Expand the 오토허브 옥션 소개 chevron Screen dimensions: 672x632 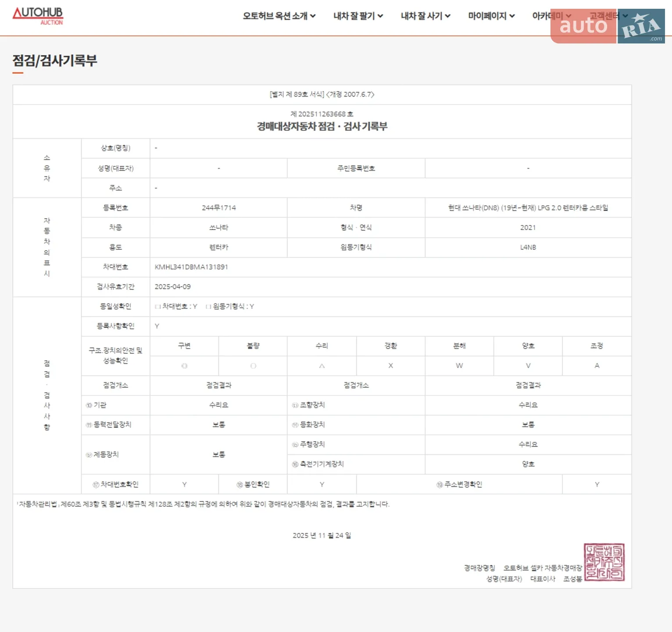tap(313, 16)
